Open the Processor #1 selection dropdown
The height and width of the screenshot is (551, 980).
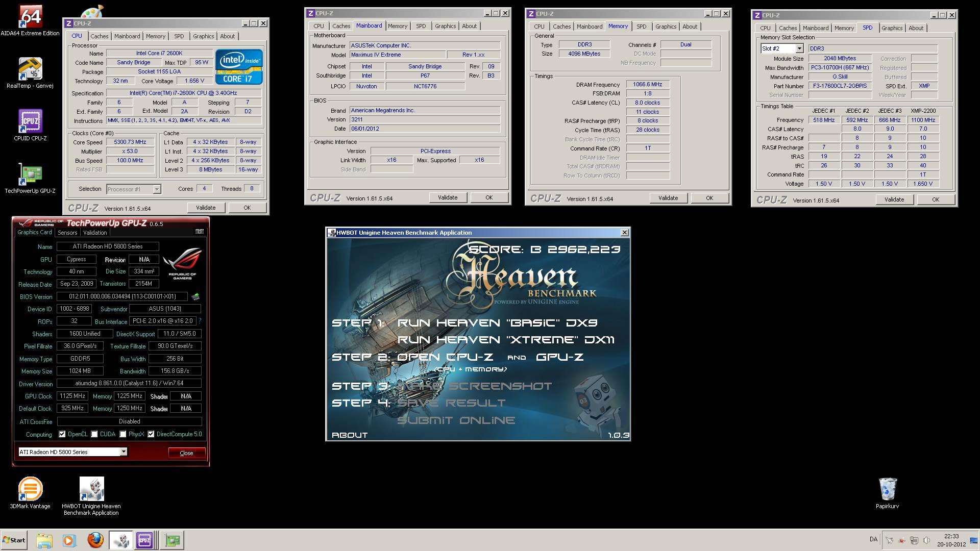click(157, 189)
